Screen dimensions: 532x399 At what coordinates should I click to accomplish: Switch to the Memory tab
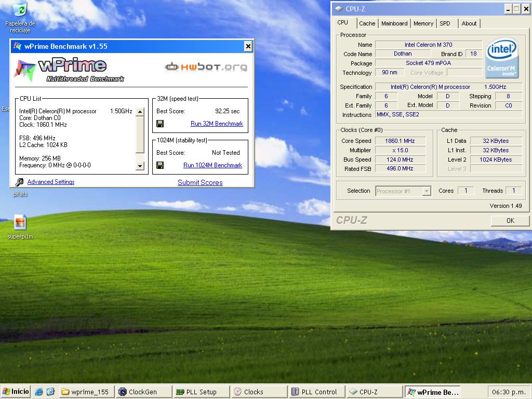[423, 23]
